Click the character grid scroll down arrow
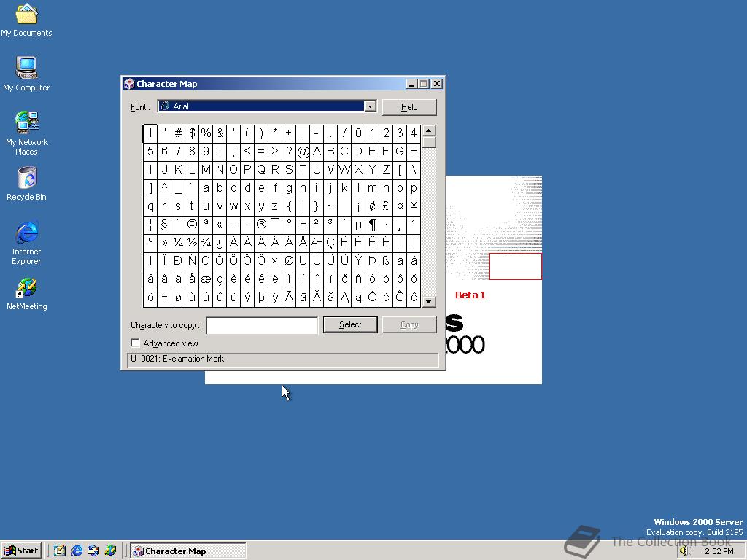The height and width of the screenshot is (560, 747). (429, 301)
